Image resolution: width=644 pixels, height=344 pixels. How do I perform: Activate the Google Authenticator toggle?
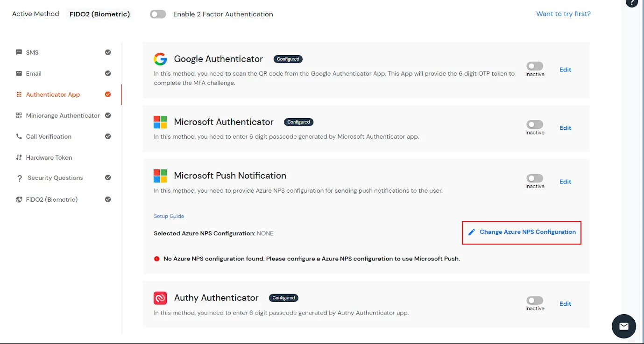point(534,67)
